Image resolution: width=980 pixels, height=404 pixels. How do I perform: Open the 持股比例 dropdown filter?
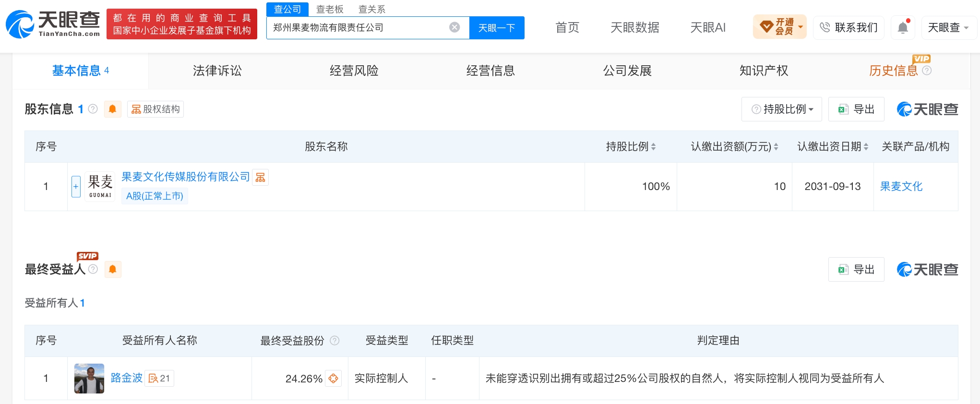pyautogui.click(x=782, y=109)
